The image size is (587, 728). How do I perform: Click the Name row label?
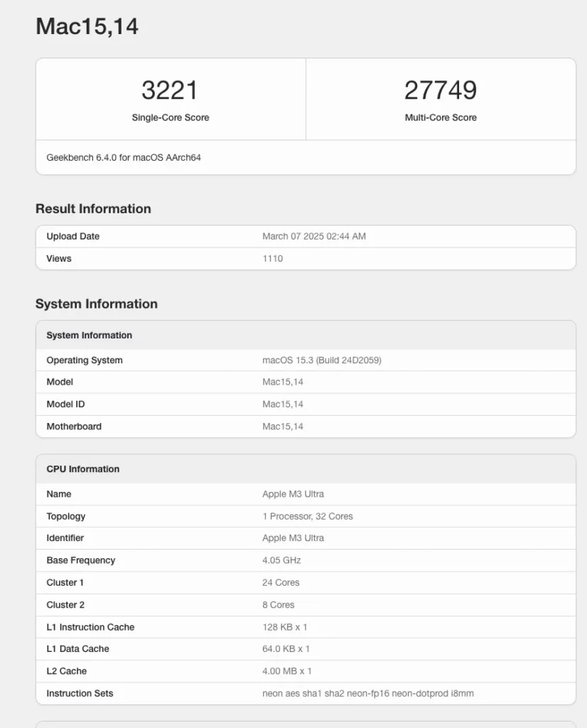59,494
